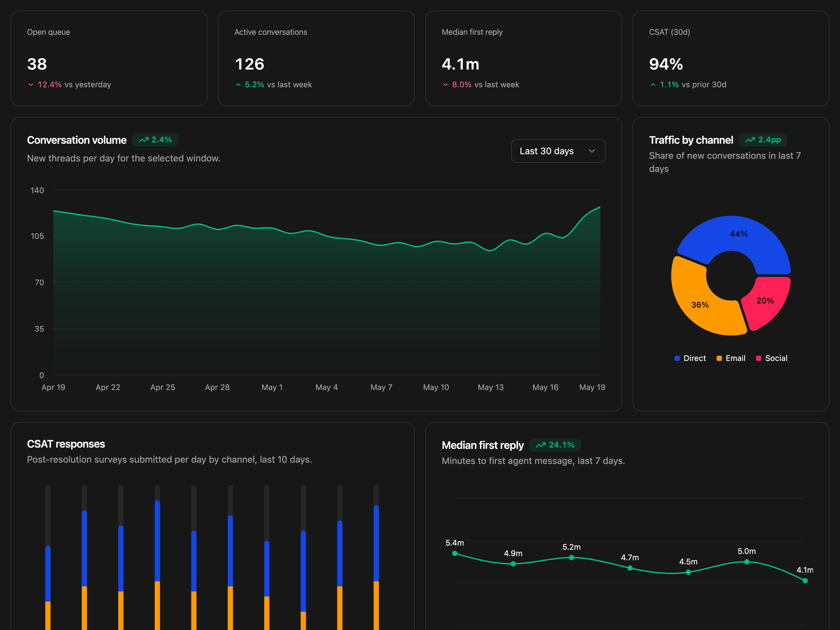Click the orange 36% donut segment
Image resolution: width=840 pixels, height=630 pixels.
(x=700, y=304)
